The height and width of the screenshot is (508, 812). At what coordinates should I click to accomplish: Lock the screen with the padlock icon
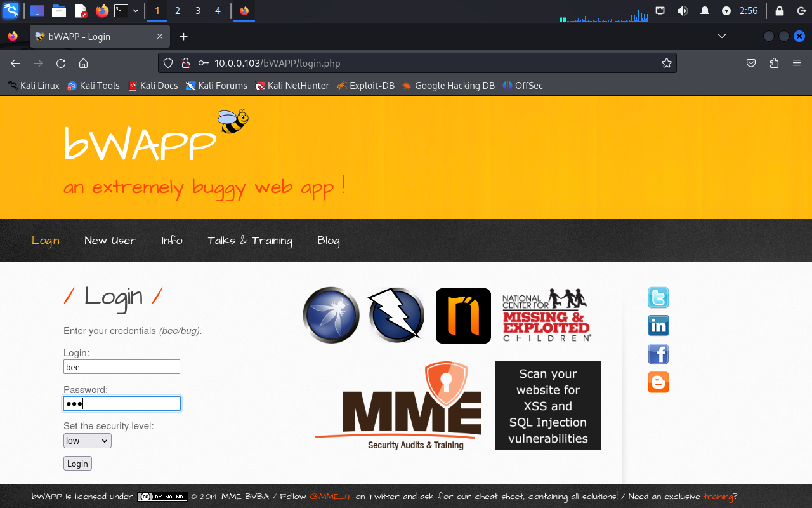(780, 11)
